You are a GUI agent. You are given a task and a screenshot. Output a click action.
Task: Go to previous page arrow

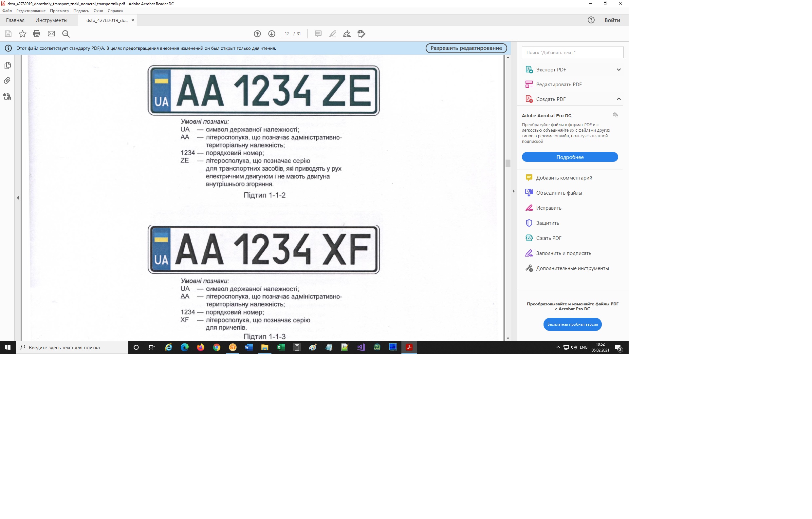click(x=257, y=34)
